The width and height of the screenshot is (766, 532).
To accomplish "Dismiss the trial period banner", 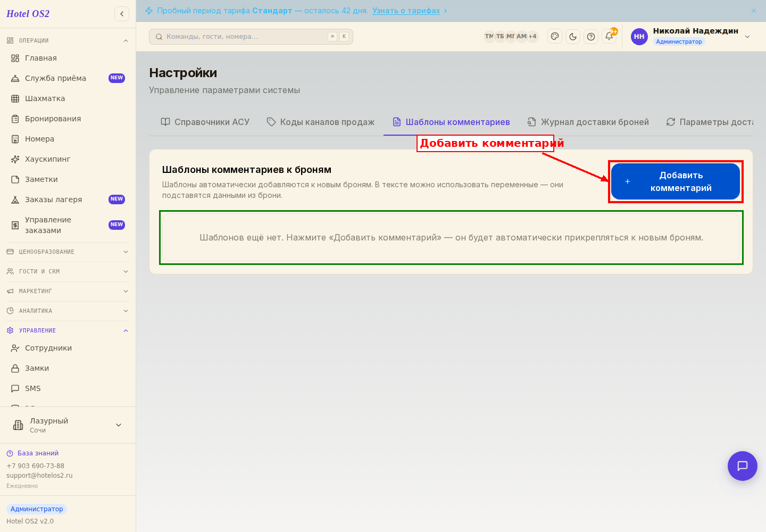I will [x=754, y=11].
